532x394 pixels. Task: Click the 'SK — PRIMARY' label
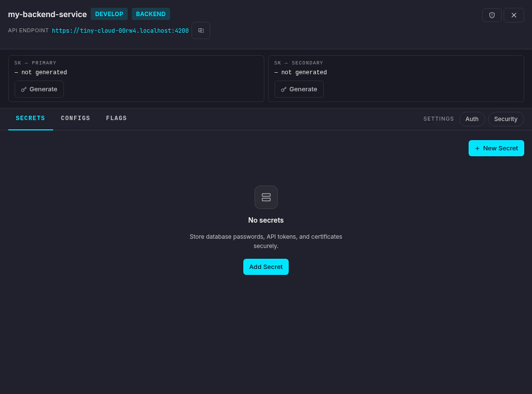[35, 63]
